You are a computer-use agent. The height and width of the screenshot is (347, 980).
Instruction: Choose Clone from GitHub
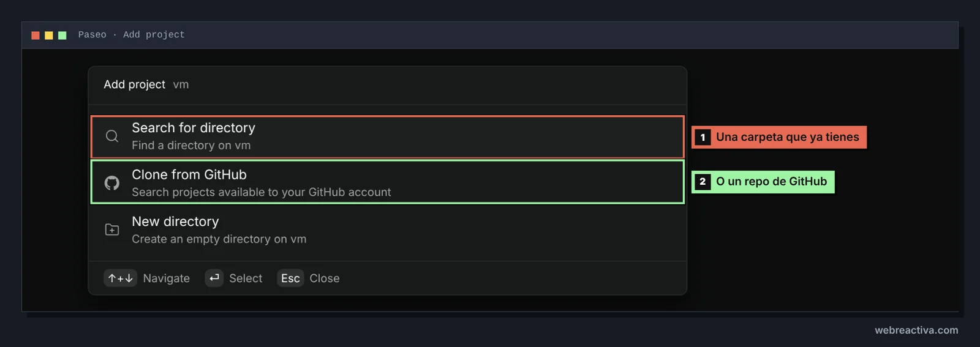point(387,182)
